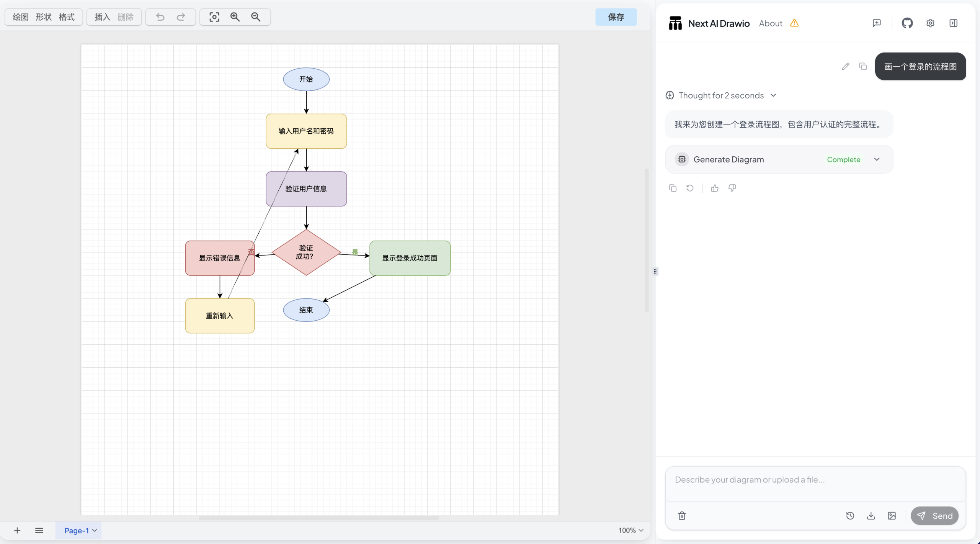
Task: Select the Page-1 tab
Action: click(x=76, y=531)
